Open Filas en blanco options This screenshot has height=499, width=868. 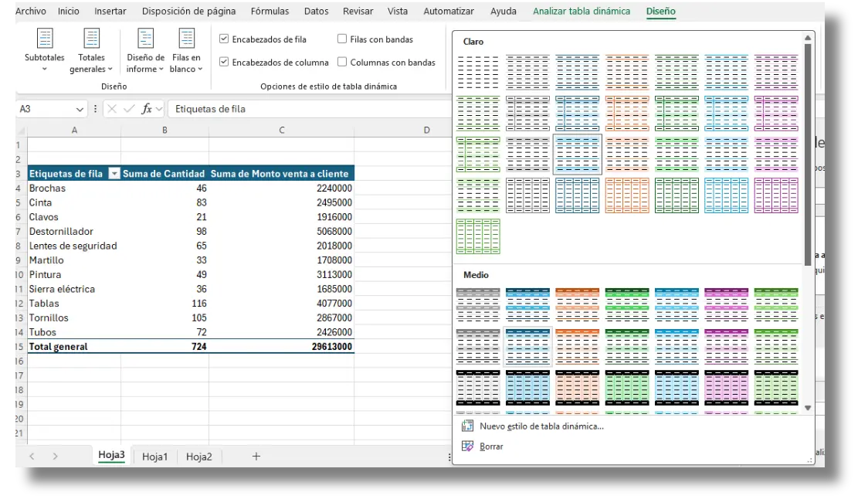[x=186, y=50]
